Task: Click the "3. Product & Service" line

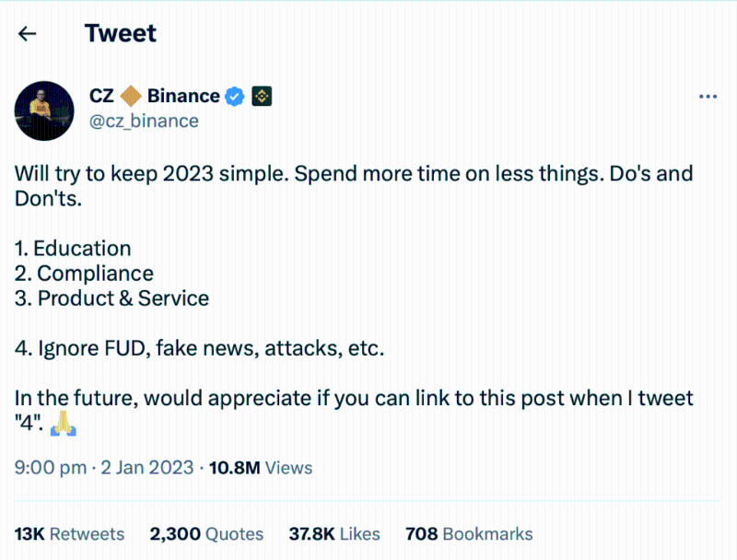Action: [111, 298]
